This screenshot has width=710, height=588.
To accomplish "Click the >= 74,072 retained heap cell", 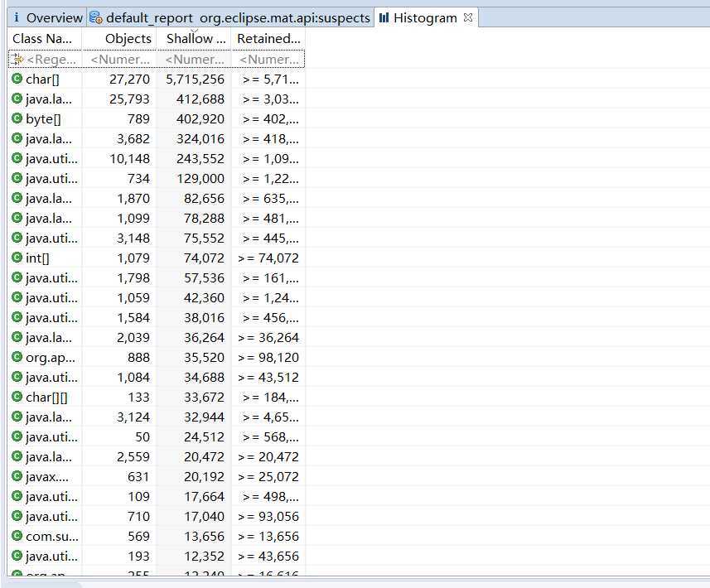I will 268,258.
